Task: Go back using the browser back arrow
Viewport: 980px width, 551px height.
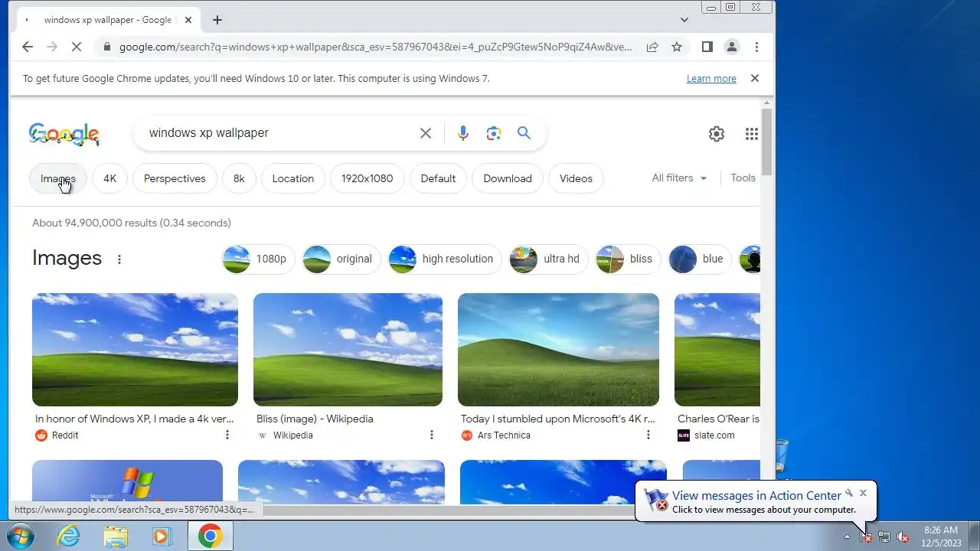Action: click(x=28, y=47)
